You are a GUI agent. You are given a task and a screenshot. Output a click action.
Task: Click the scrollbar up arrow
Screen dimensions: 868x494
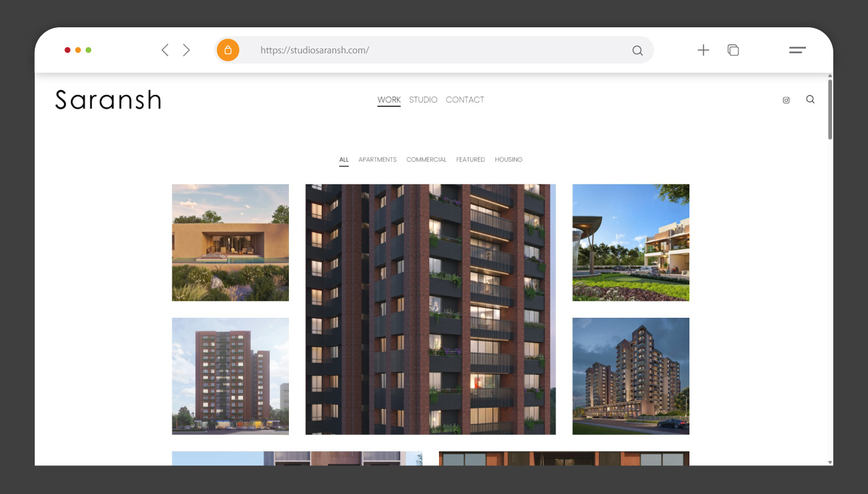pyautogui.click(x=830, y=76)
